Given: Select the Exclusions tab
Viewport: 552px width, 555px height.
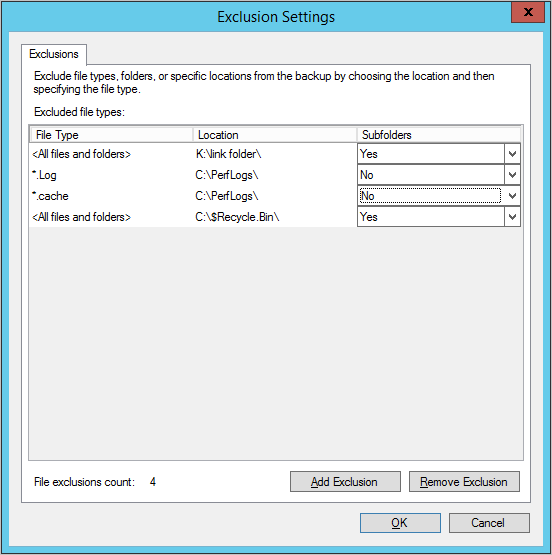Looking at the screenshot, I should pos(54,54).
